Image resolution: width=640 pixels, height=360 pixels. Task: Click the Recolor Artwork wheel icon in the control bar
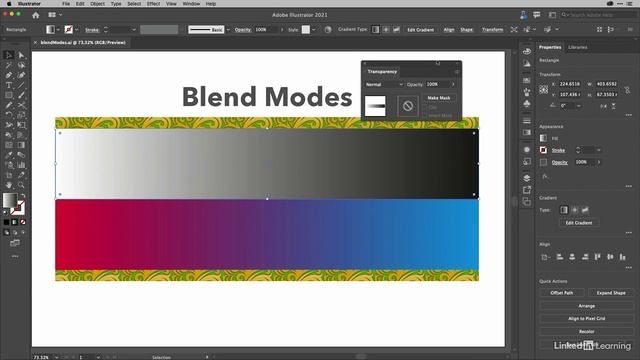click(328, 30)
